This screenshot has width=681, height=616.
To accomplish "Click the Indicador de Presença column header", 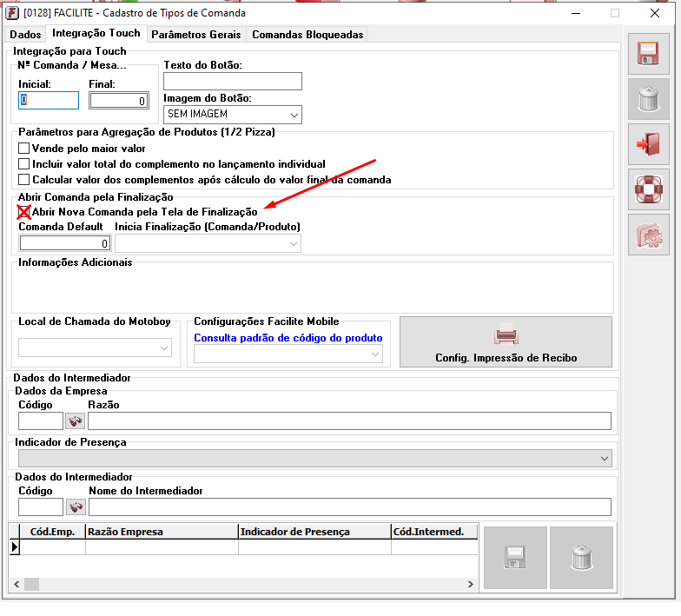I will (314, 532).
